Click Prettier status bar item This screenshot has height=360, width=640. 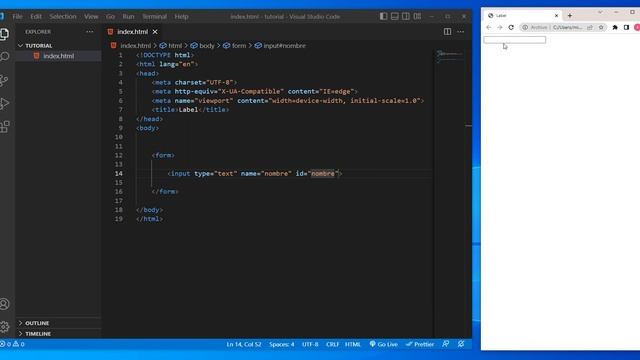420,344
